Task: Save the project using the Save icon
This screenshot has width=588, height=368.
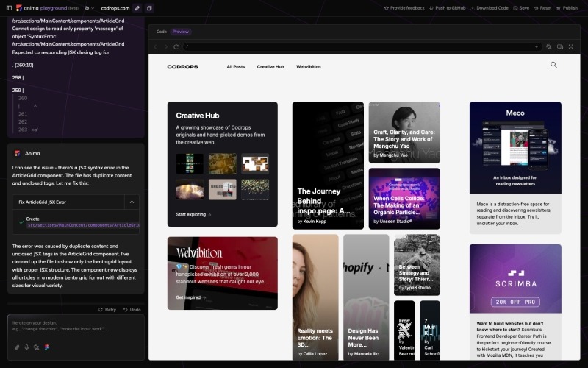Action: coord(521,8)
